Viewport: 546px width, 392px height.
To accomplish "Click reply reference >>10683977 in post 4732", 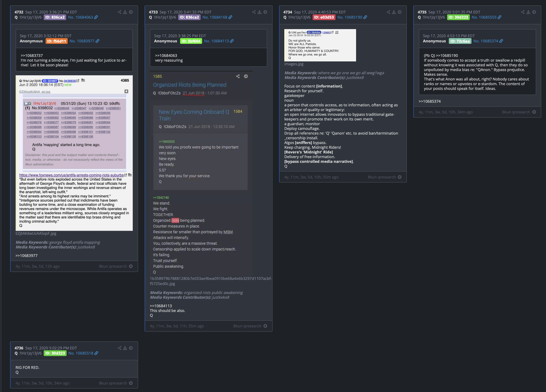I will 27,255.
